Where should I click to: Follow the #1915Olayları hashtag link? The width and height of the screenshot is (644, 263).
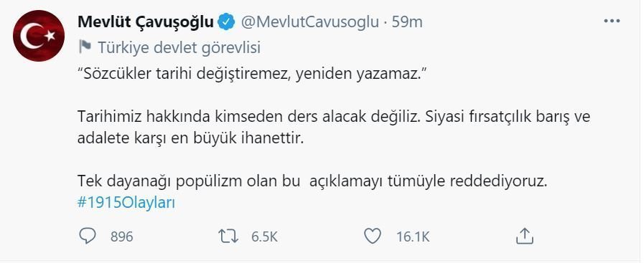(126, 203)
